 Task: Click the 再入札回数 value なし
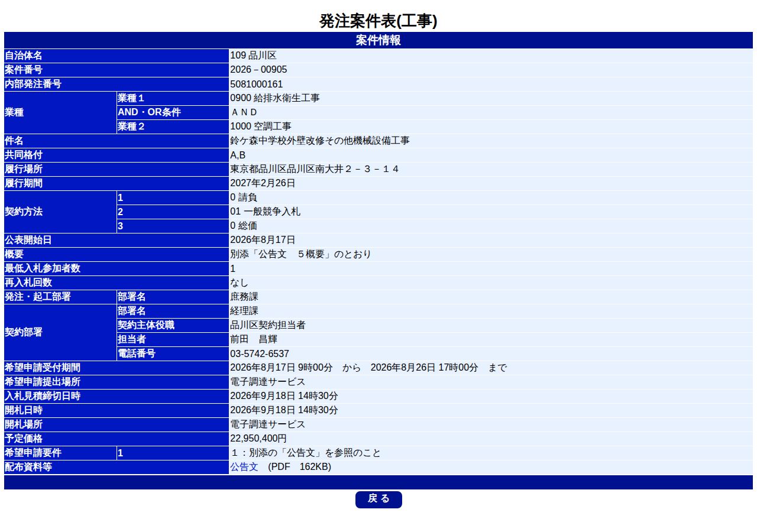tap(240, 283)
